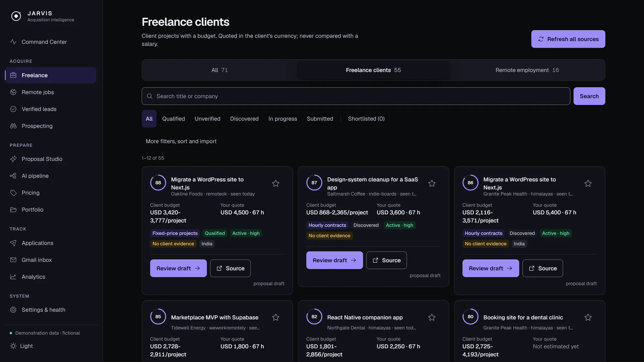This screenshot has height=362, width=644.
Task: Click the Jarvis logo icon
Action: click(16, 16)
